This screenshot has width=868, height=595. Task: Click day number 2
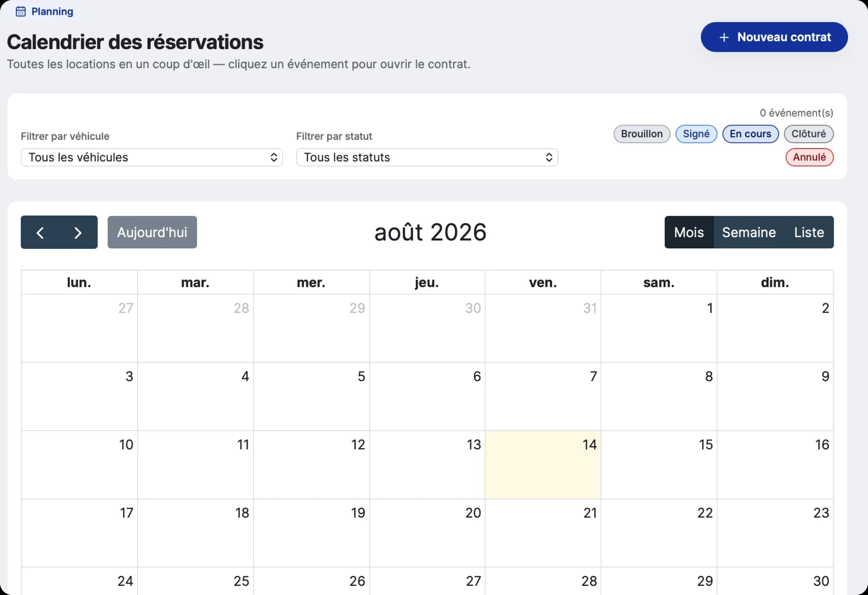(x=825, y=308)
